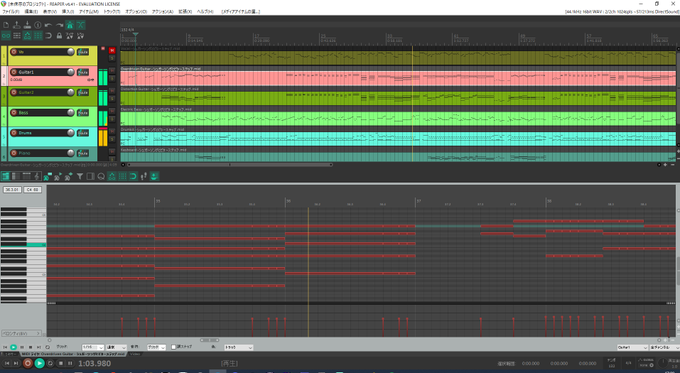Arm record on the Piano track
Viewport: 680px width, 373px height.
[x=14, y=153]
